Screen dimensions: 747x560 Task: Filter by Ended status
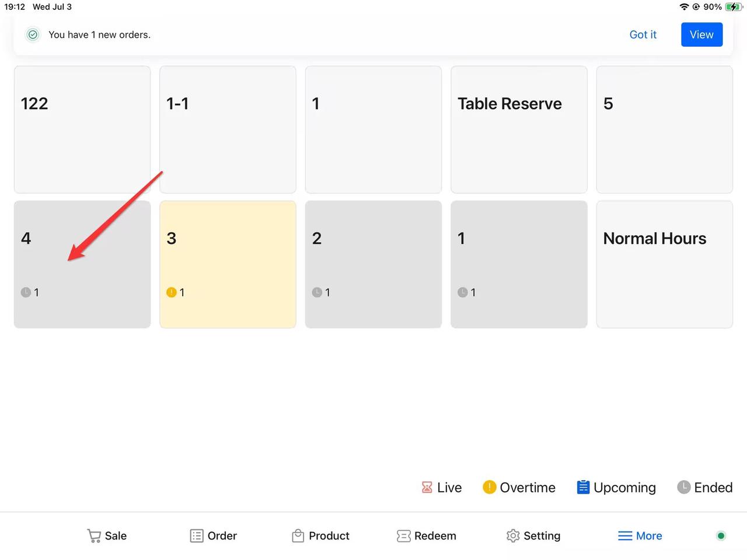[x=704, y=487]
